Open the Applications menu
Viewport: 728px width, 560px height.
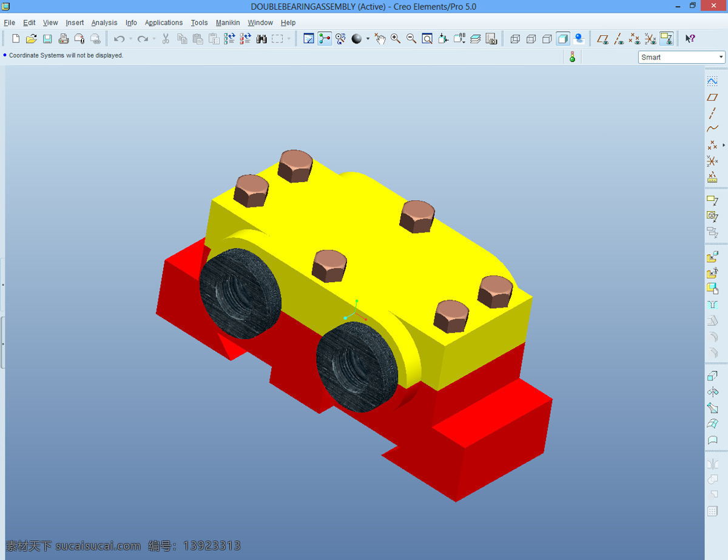pos(164,22)
